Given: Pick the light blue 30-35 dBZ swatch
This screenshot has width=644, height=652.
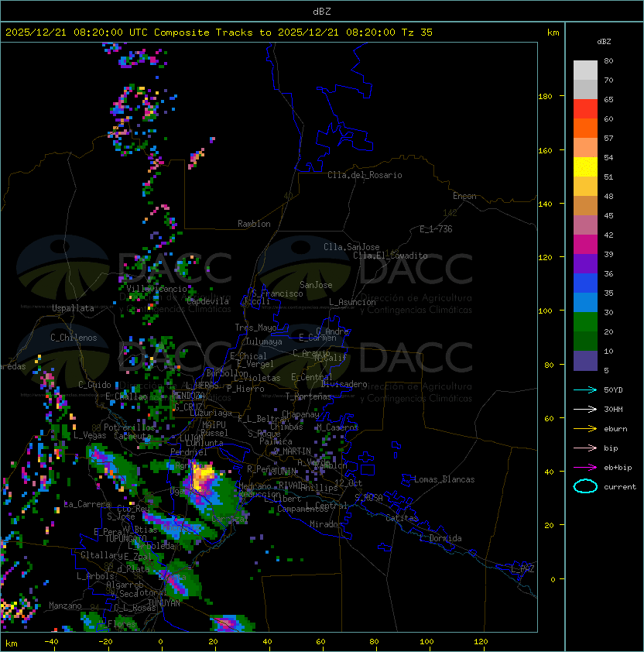Looking at the screenshot, I should [x=585, y=303].
